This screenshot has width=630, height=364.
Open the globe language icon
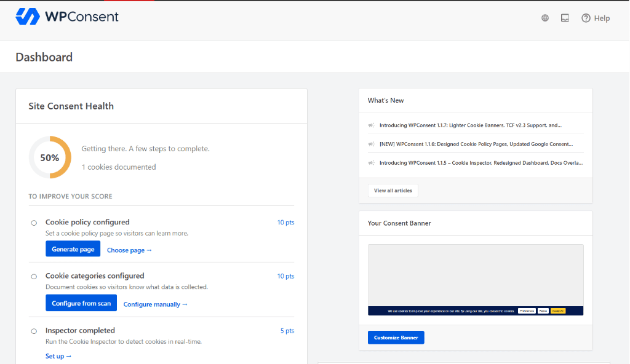click(x=545, y=18)
